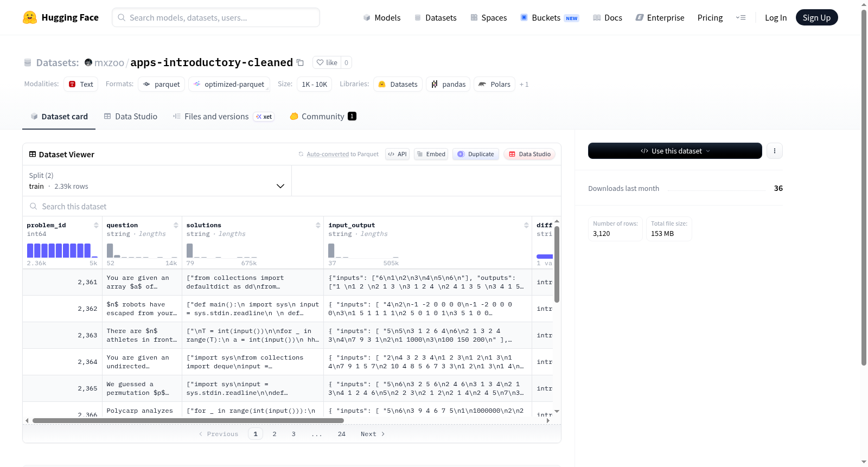The width and height of the screenshot is (868, 467).
Task: Click the pandas library tag
Action: pos(449,84)
